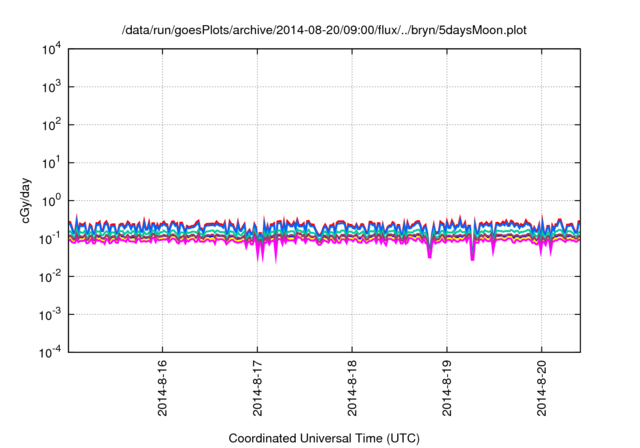Select the 2014-8-18 date tick label
640x448 pixels.
coord(352,387)
